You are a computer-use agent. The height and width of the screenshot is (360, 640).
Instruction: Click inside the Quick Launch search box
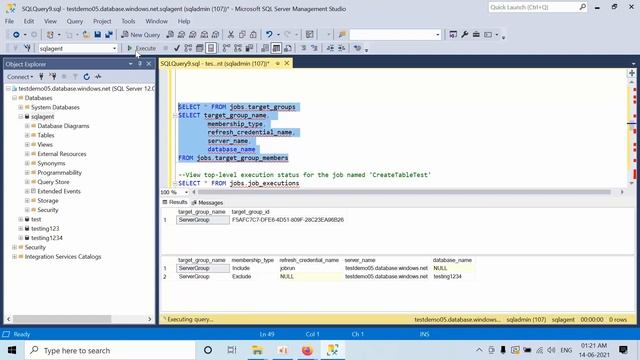pos(537,7)
